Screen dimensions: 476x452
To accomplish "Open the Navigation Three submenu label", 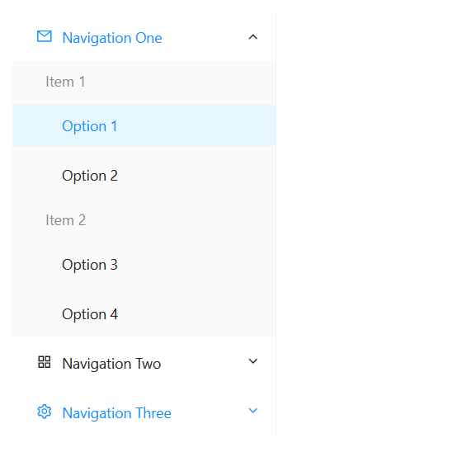I will pos(116,413).
